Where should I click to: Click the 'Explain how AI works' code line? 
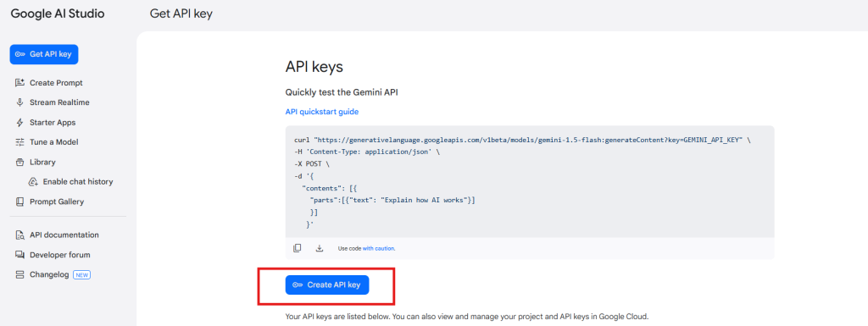coord(392,200)
